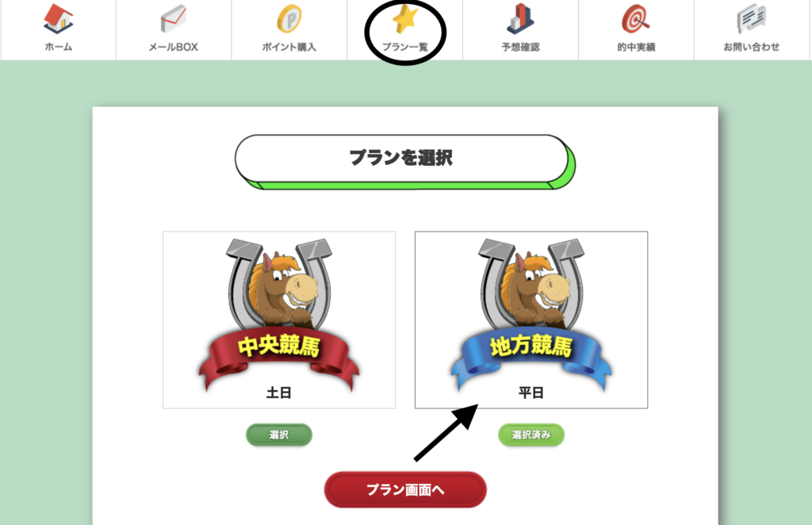Click the プランを選択 heading banner

click(x=404, y=161)
